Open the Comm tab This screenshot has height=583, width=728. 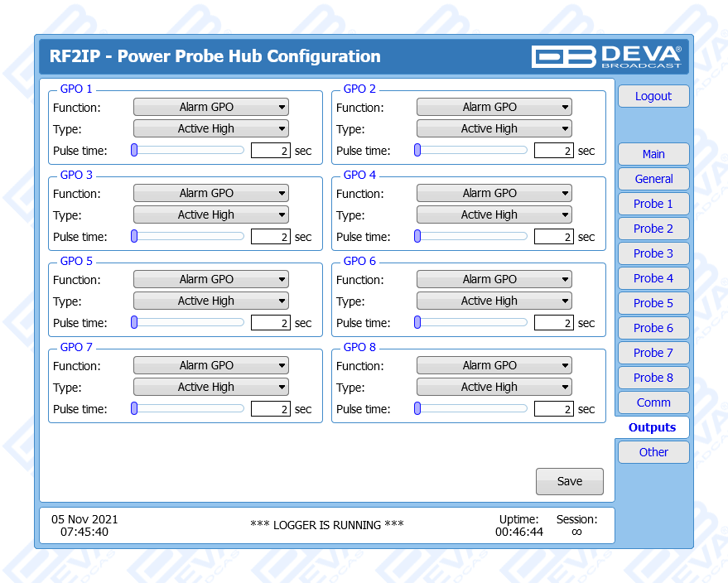653,402
